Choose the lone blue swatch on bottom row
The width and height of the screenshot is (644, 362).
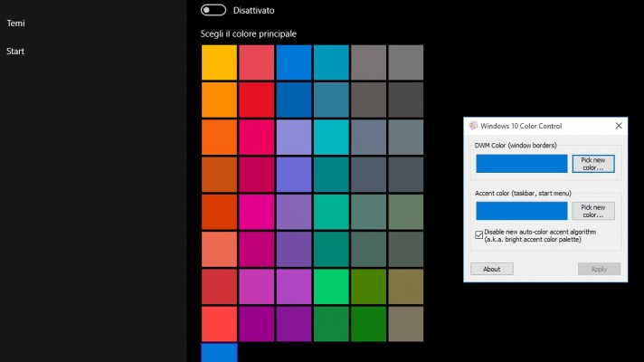pyautogui.click(x=219, y=353)
